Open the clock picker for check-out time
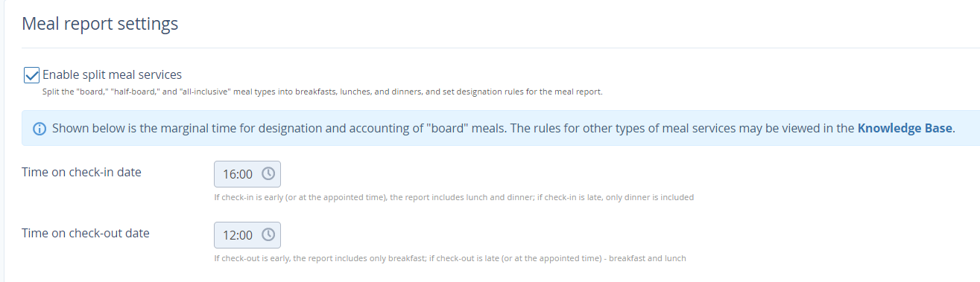The image size is (980, 282). [x=268, y=235]
